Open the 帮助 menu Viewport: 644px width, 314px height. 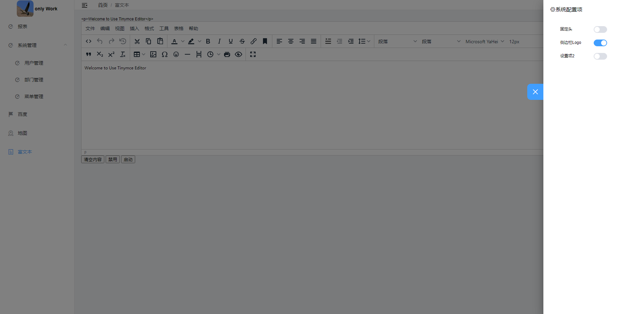[x=194, y=28]
